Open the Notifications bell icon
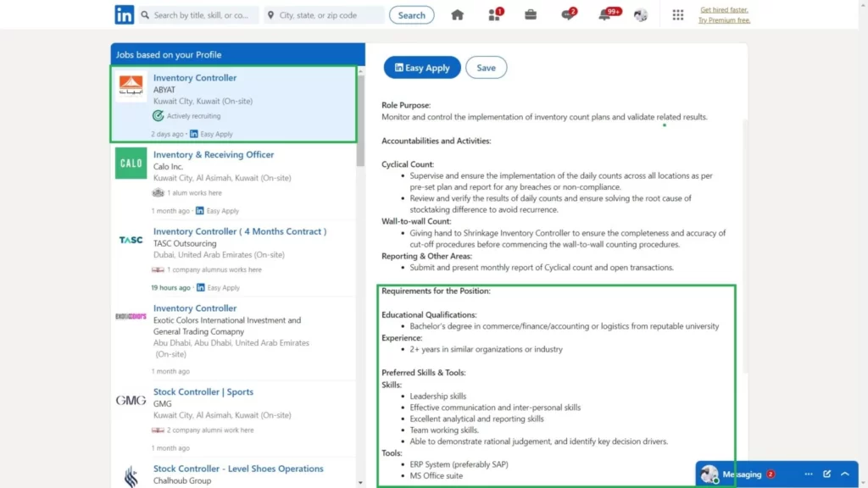Image resolution: width=868 pixels, height=488 pixels. coord(605,14)
